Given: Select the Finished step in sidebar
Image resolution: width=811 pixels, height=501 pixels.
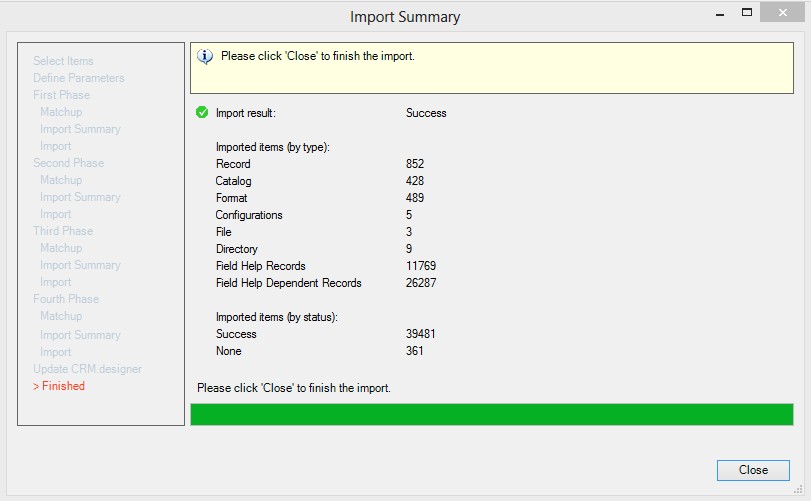Looking at the screenshot, I should pos(59,386).
